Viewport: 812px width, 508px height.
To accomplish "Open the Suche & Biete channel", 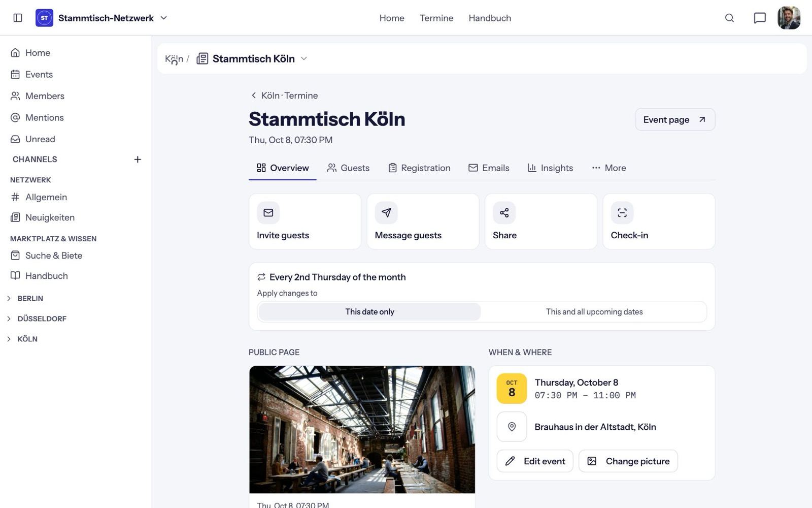I will (76, 256).
